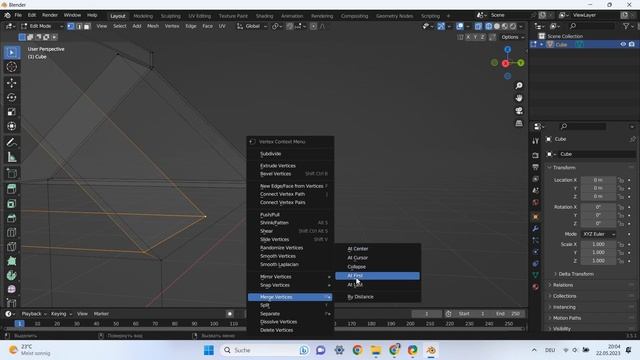The width and height of the screenshot is (640, 360).
Task: Click the viewport zoom magnifier icon
Action: pyautogui.click(x=519, y=86)
